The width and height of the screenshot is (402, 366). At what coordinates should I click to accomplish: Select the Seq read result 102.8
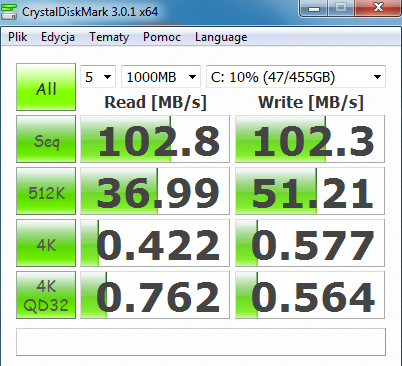pyautogui.click(x=155, y=139)
